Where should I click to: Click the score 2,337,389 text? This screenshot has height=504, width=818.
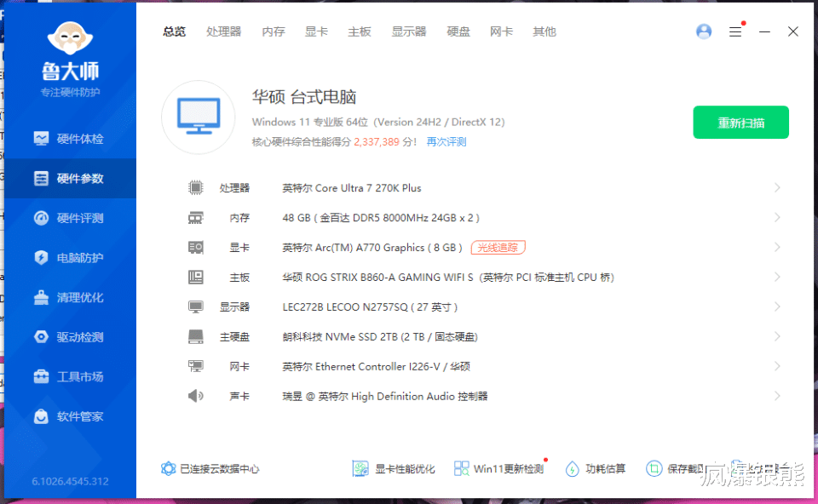376,142
